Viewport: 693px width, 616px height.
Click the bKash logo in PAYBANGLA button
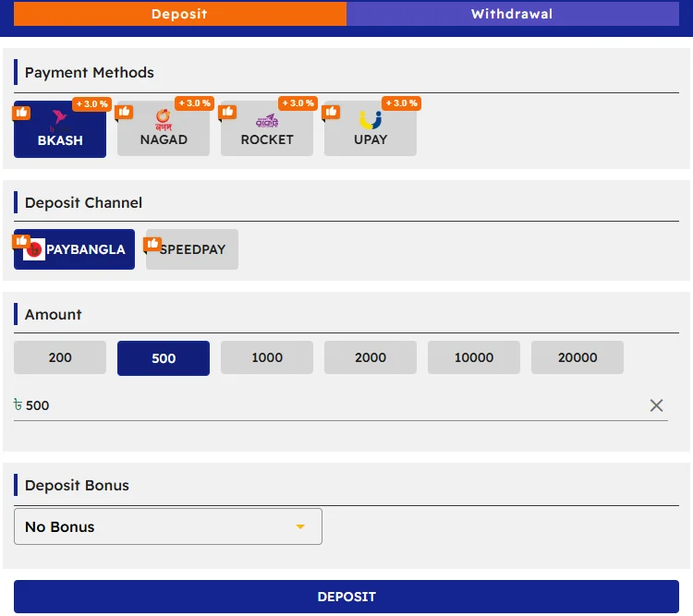[x=34, y=249]
